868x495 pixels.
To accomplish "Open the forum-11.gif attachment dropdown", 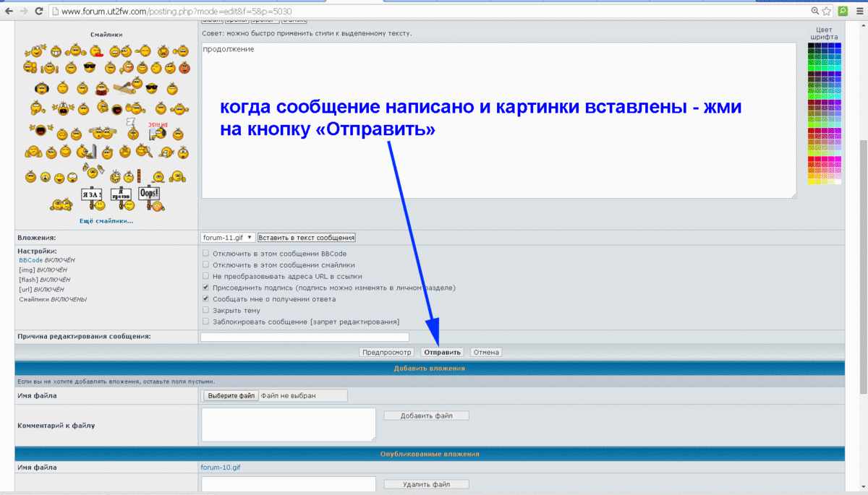I will (227, 237).
